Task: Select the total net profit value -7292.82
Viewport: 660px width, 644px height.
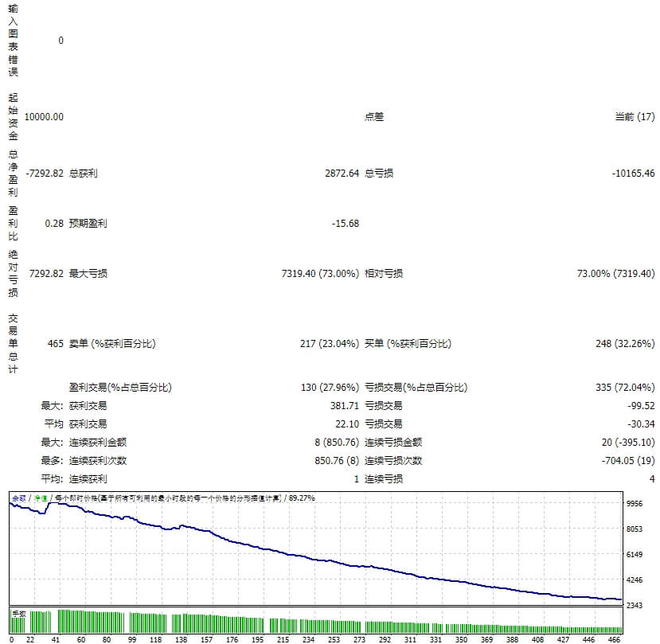Action: pyautogui.click(x=45, y=173)
